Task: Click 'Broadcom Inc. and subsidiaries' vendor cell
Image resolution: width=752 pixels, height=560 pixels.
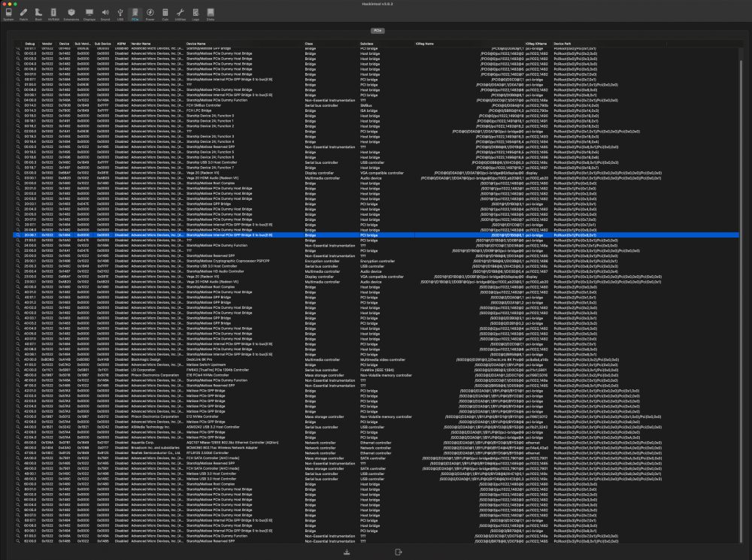Action: point(155,448)
